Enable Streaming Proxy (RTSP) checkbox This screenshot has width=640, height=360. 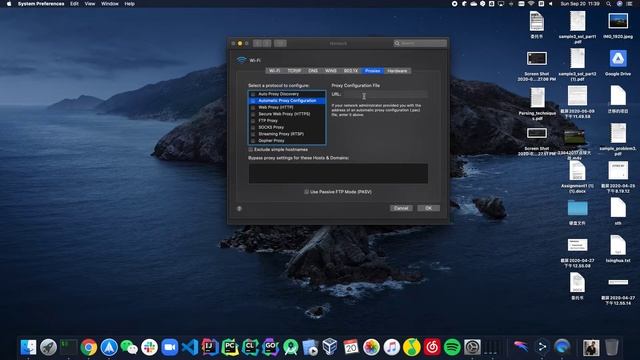[253, 134]
